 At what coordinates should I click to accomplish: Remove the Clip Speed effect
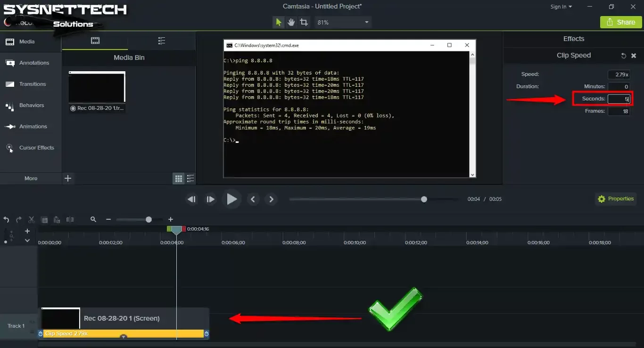tap(634, 56)
